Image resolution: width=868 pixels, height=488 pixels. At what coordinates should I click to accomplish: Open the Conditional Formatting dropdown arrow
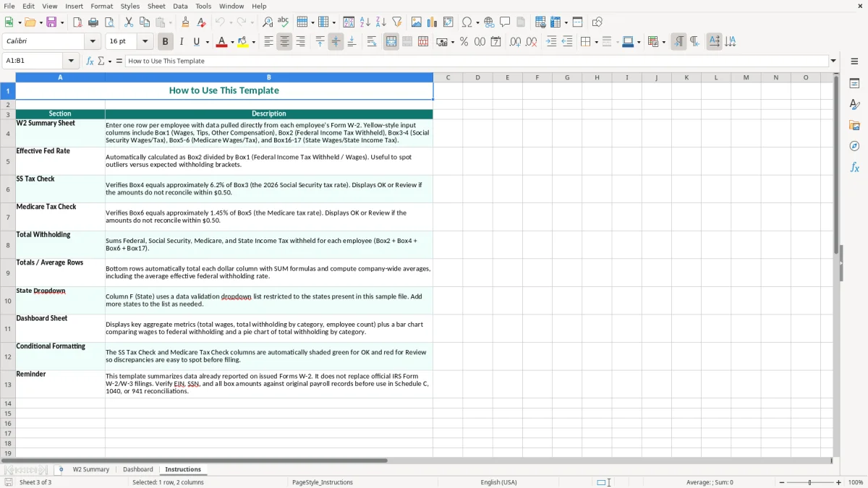pyautogui.click(x=663, y=42)
